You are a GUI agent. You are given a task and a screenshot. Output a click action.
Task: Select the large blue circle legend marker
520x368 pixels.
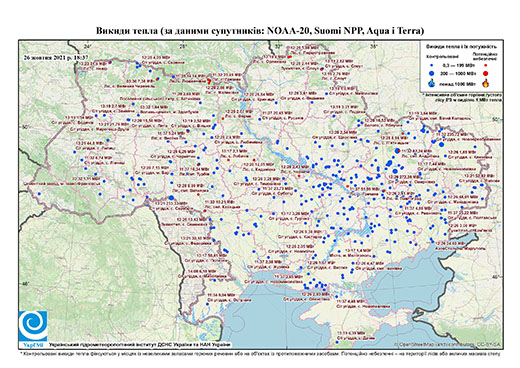coord(432,73)
